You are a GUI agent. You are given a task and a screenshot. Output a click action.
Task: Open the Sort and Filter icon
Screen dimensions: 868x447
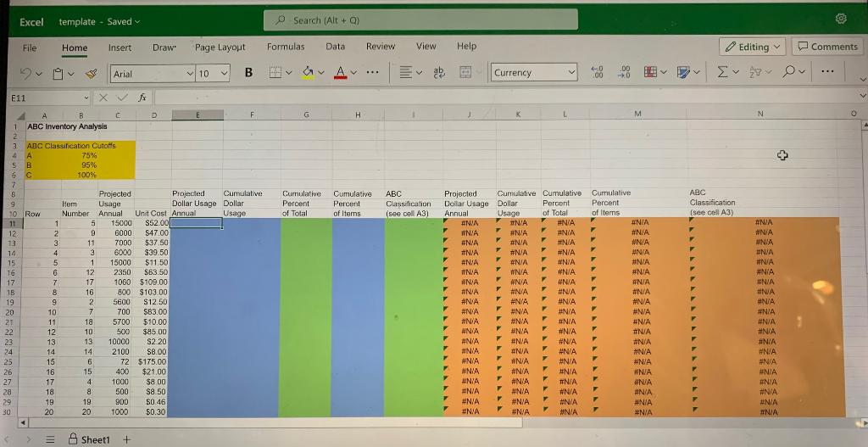(754, 72)
